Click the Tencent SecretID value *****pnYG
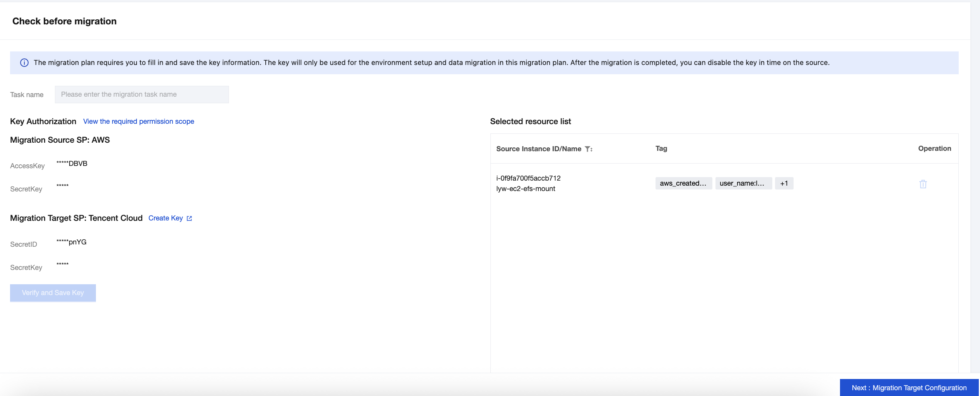 pos(72,242)
